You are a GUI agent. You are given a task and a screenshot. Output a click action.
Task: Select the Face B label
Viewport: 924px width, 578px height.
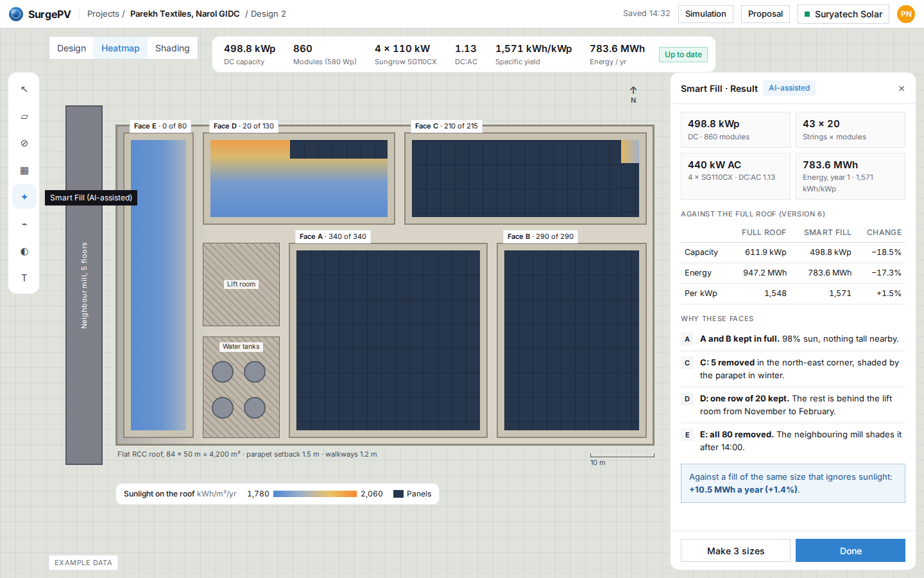click(x=541, y=236)
